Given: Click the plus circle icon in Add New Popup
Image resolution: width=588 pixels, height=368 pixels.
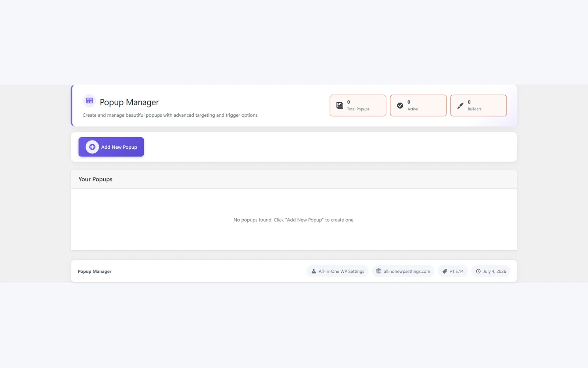Looking at the screenshot, I should 92,147.
